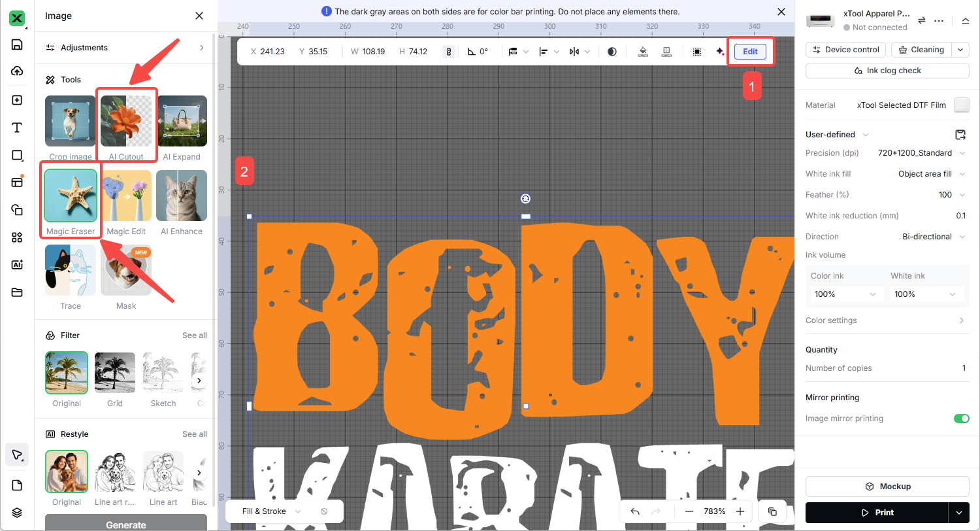Click the dashed-square select icon in toolbar
Screen dimensions: 980x531
coord(697,52)
